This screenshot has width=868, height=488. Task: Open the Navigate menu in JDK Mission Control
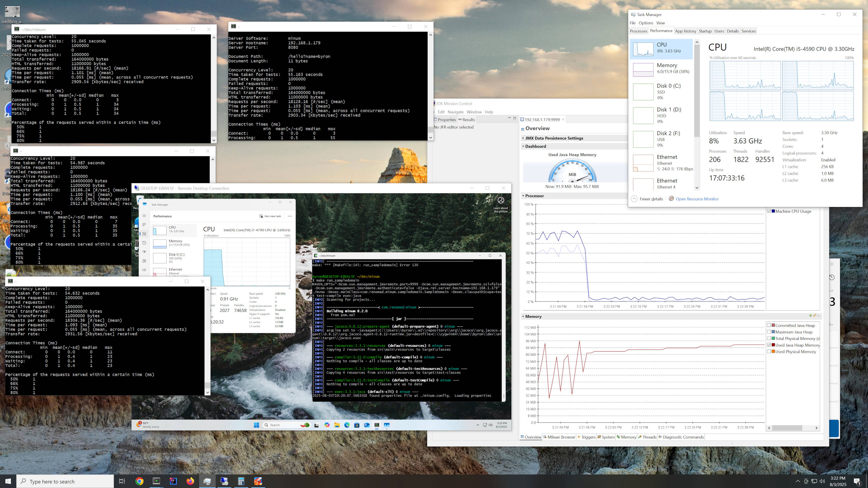(x=456, y=112)
